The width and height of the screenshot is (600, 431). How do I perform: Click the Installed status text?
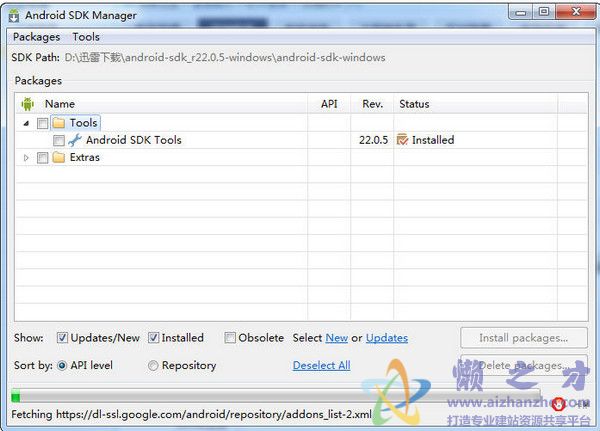(433, 140)
